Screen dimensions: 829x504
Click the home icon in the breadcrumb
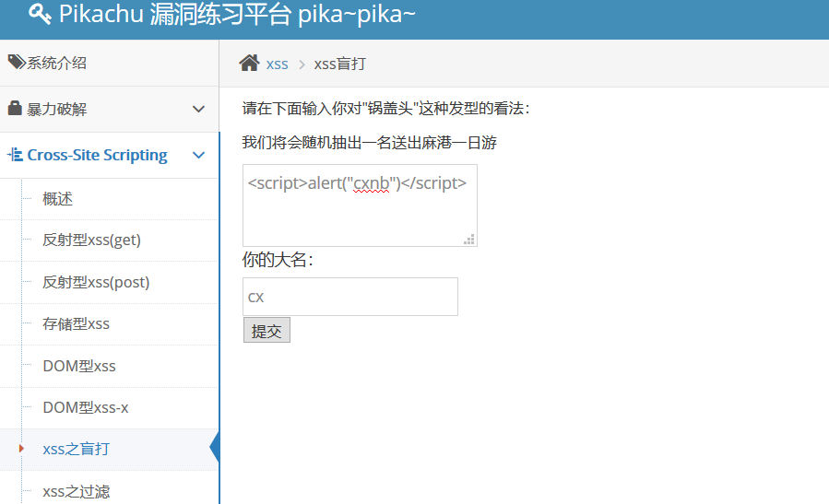tap(249, 63)
